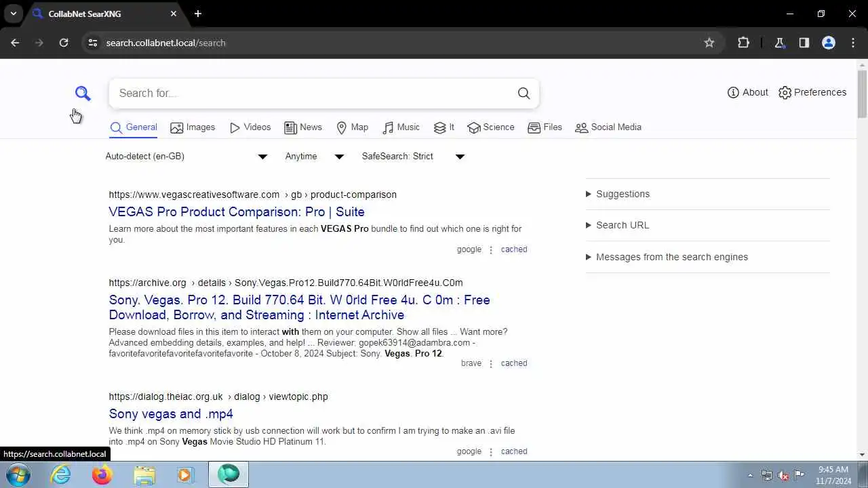
Task: Open the Videos category
Action: point(250,127)
